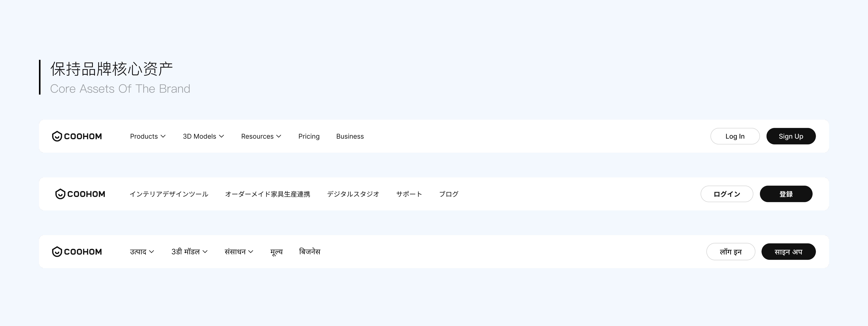Screen dimensions: 868x326
Task: Click the Coohom logo in English navbar
Action: [77, 136]
